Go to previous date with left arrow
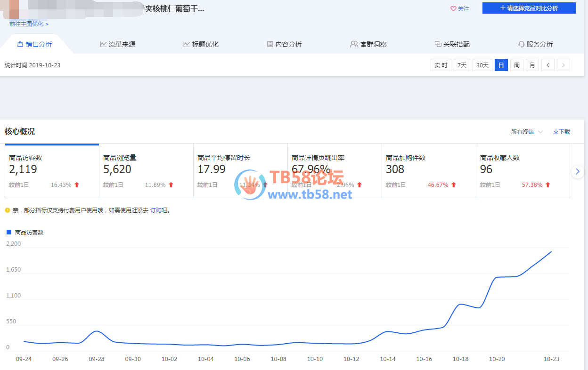Viewport: 588px width, 370px height. pos(547,65)
